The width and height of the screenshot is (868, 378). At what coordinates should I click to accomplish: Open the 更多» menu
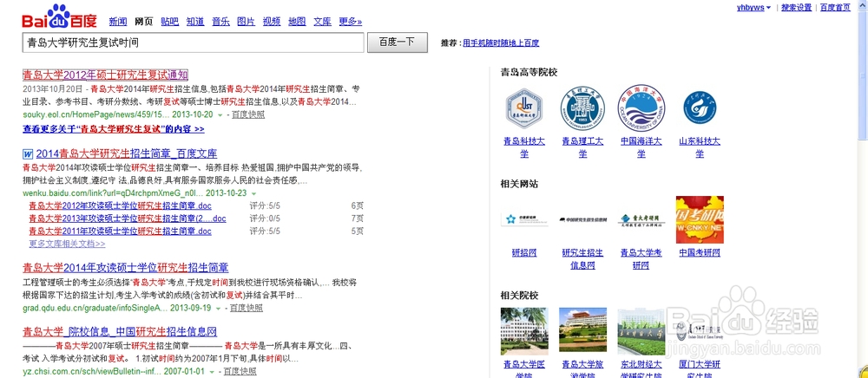351,22
